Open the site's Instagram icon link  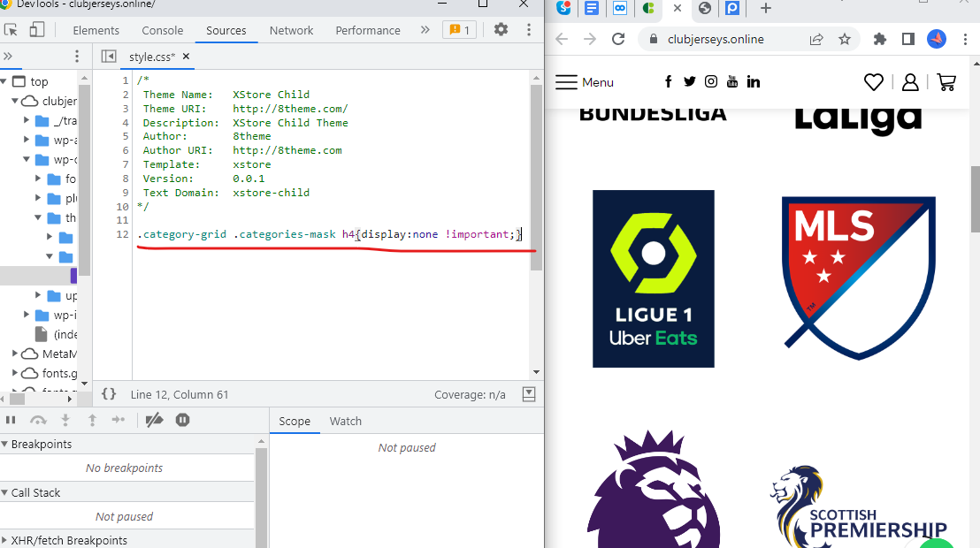click(710, 82)
